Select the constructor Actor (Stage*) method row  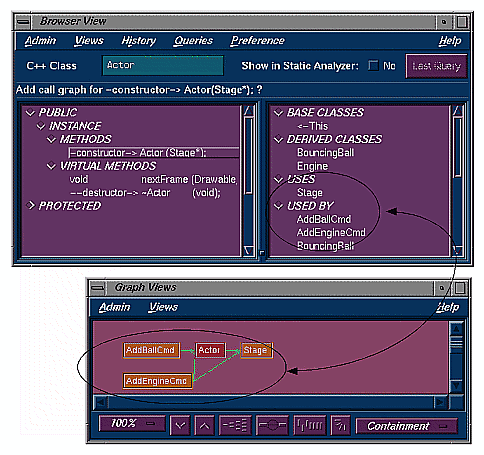point(154,153)
